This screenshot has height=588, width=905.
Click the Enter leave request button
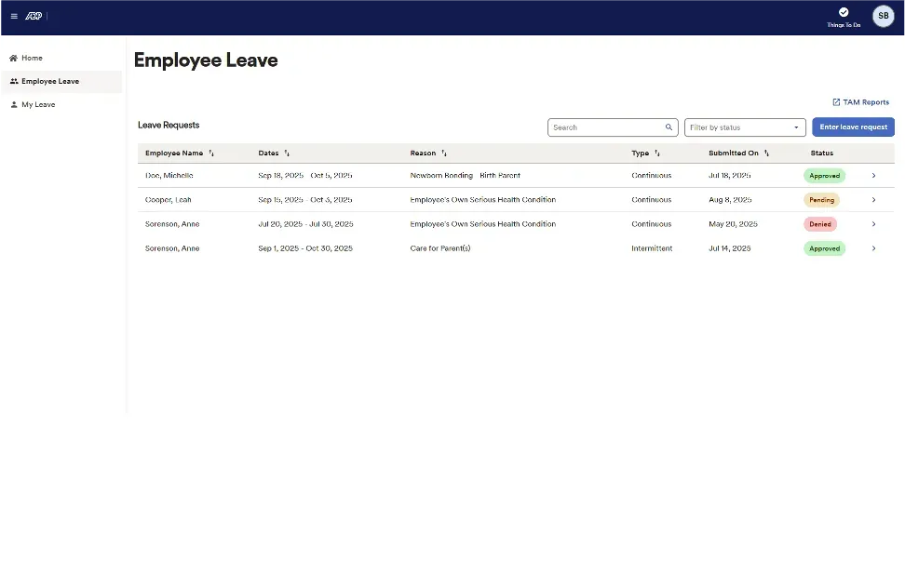click(x=853, y=127)
